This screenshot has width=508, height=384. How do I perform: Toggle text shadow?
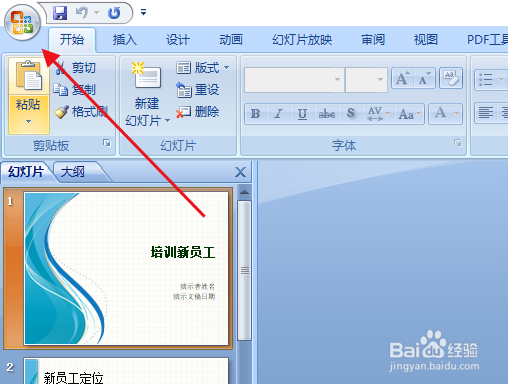coord(350,114)
